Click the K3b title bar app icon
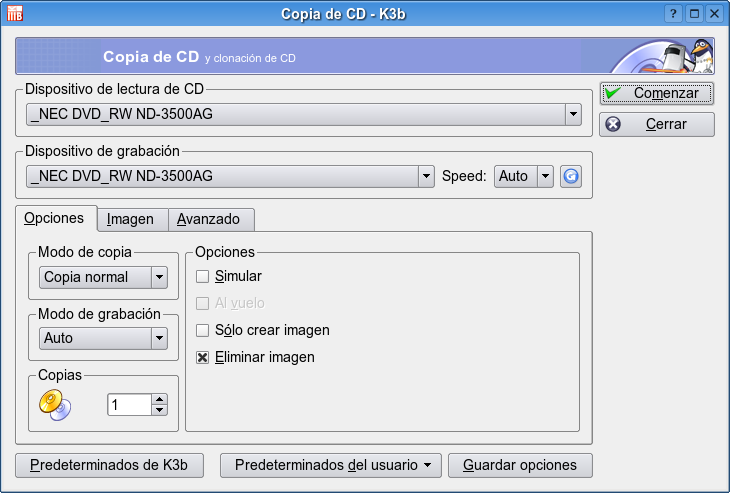Screen dimensions: 730x493 (14, 14)
